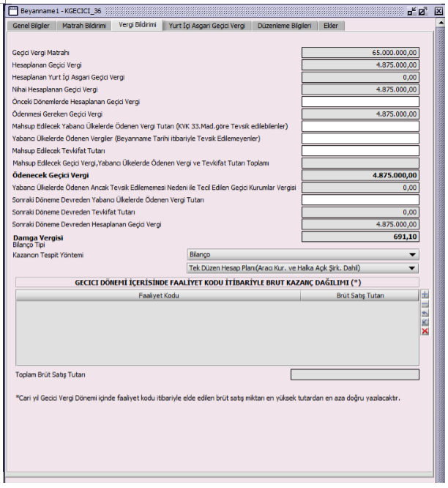This screenshot has height=488, width=448.
Task: Click the footnote starting '*Cari yıl Gecici Vergi'
Action: (208, 398)
